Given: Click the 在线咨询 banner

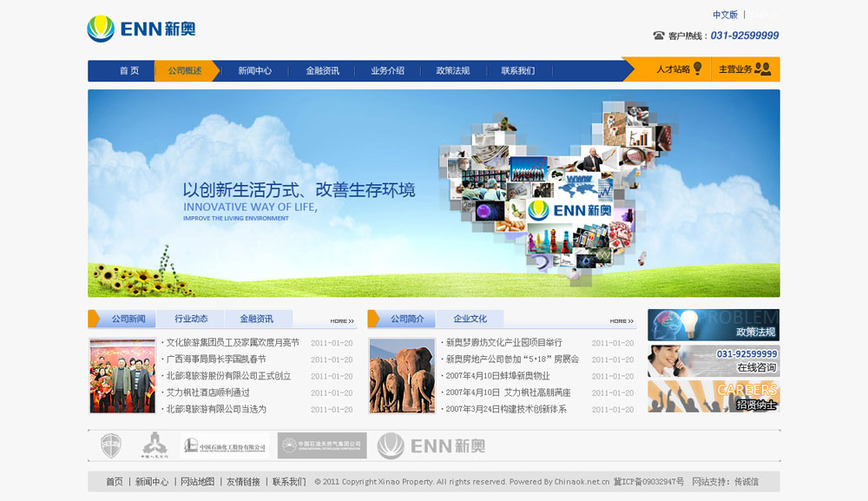Looking at the screenshot, I should point(713,361).
